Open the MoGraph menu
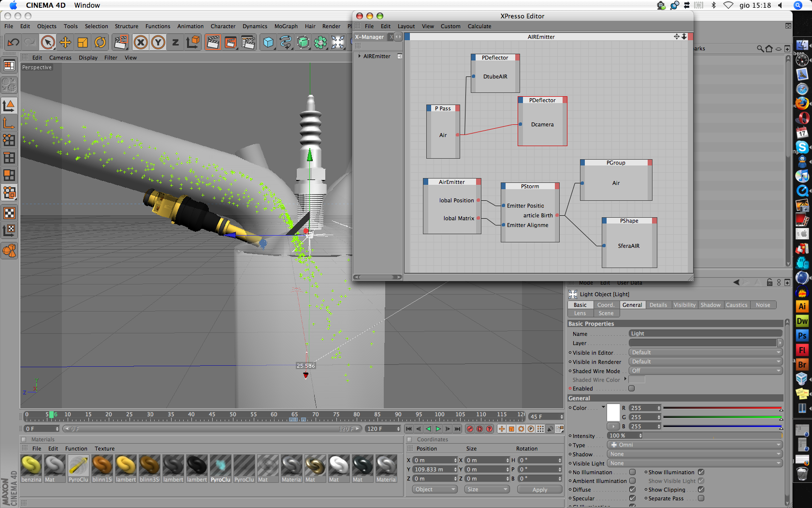This screenshot has width=812, height=508. 286,26
